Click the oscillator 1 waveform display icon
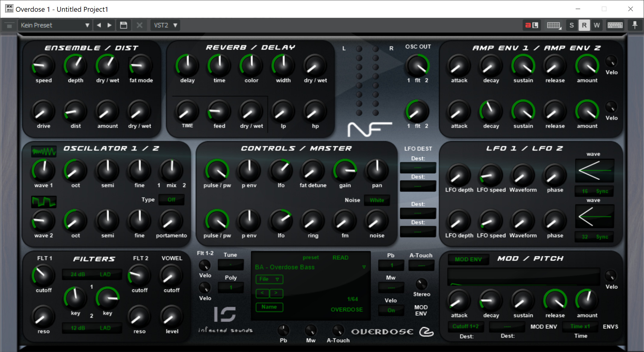 pyautogui.click(x=44, y=151)
